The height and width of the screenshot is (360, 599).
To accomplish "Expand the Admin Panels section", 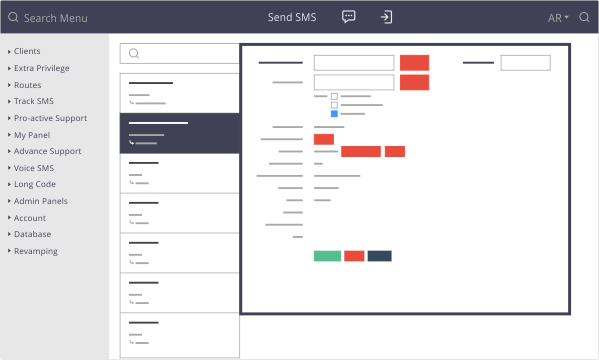I will point(40,201).
